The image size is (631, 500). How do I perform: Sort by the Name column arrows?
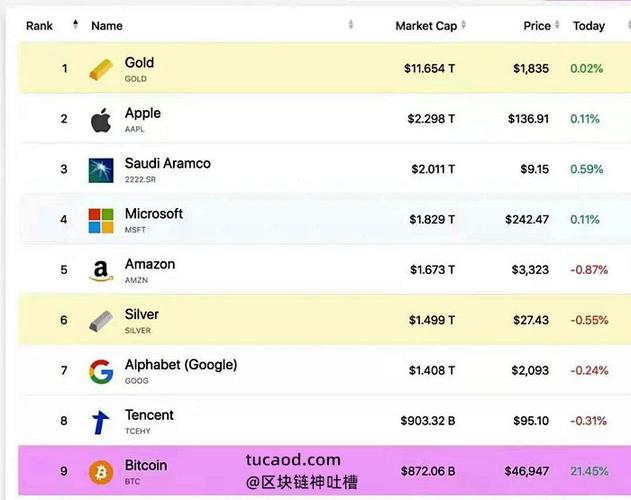tap(351, 25)
